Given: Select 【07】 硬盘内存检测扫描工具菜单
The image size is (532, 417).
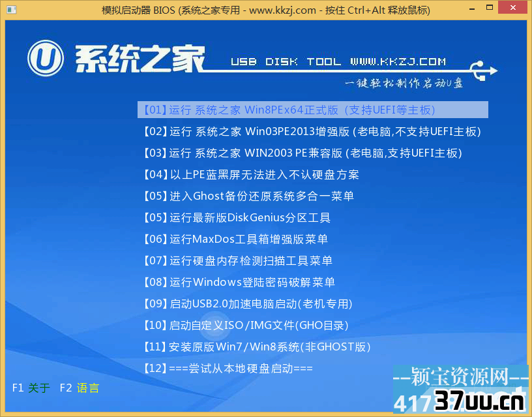Looking at the screenshot, I should [x=237, y=260].
